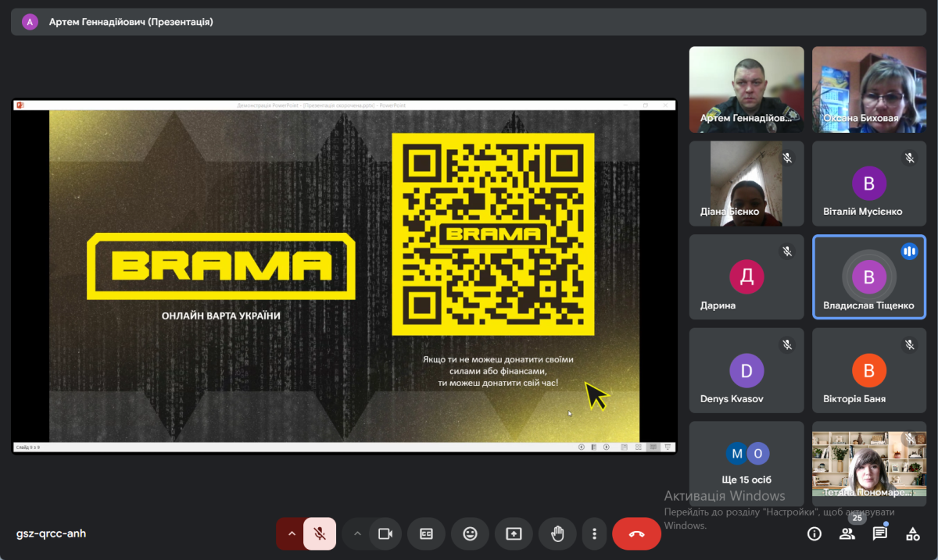Click the emoji reaction button
The height and width of the screenshot is (560, 938).
click(470, 534)
